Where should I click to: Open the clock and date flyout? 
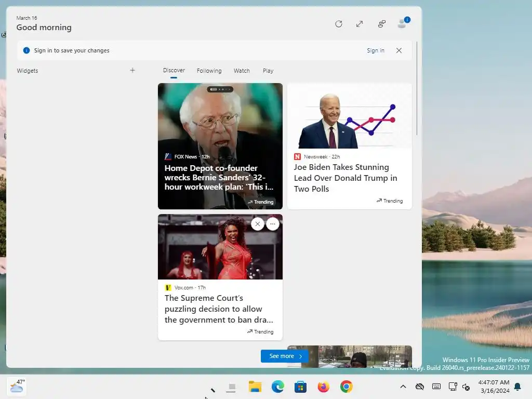coord(495,387)
